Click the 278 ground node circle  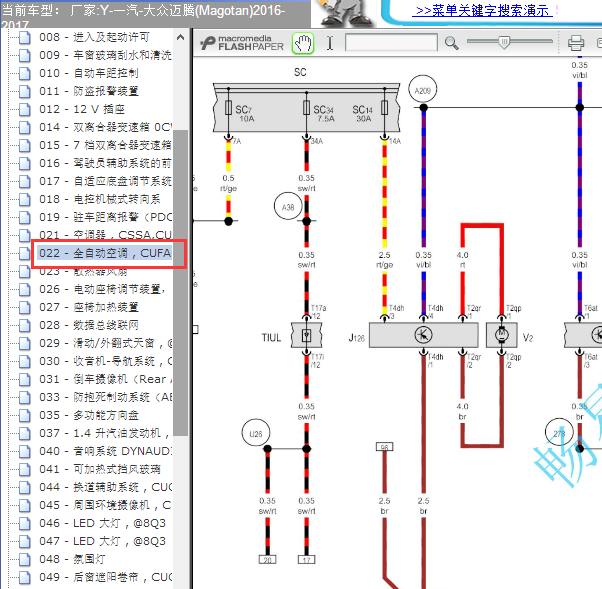[x=559, y=433]
